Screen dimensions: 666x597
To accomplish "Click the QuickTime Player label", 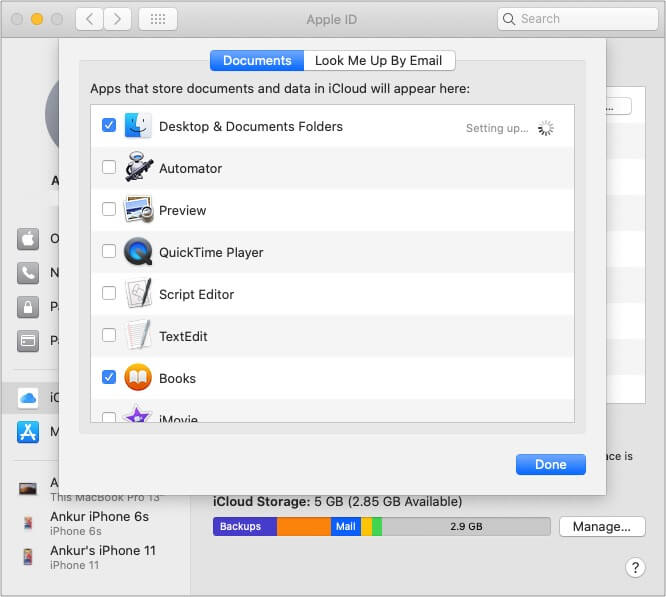I will click(x=211, y=252).
